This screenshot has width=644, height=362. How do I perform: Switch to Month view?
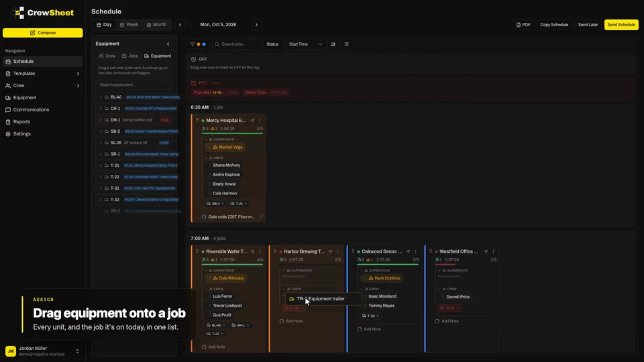(157, 25)
